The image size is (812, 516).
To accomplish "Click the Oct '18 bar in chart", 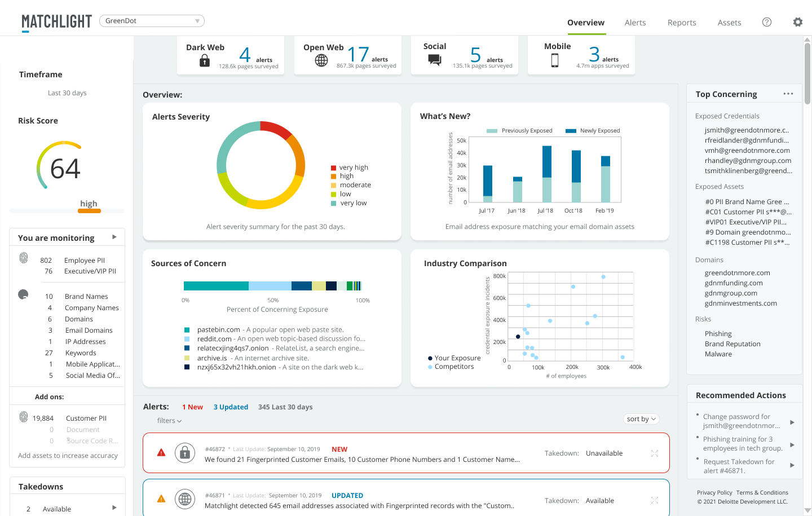I will pos(576,176).
